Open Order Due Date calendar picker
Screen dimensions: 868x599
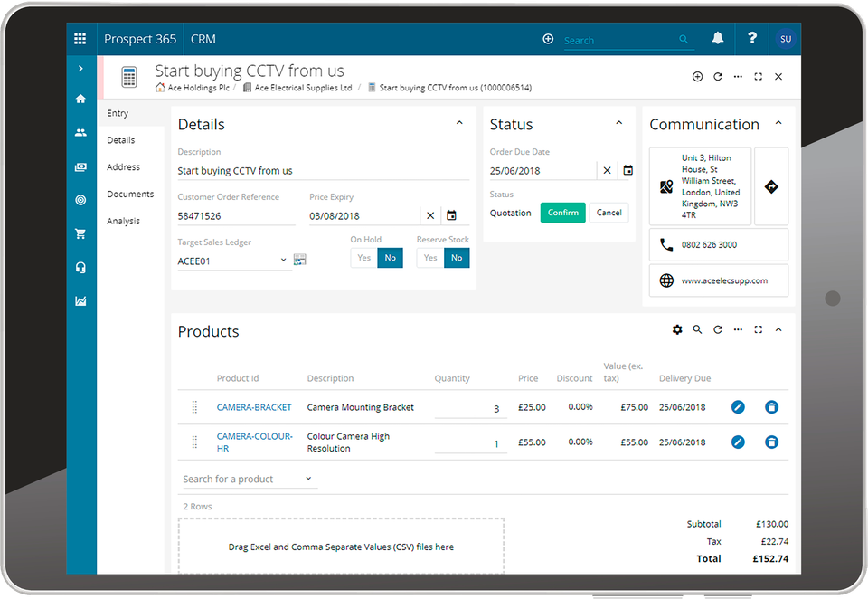click(x=627, y=170)
